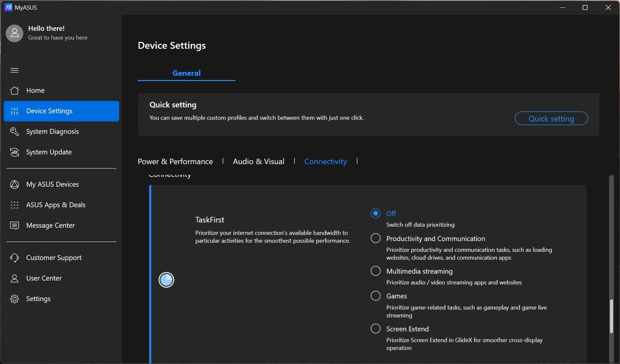This screenshot has width=620, height=364.
Task: Open User Center from sidebar
Action: [61, 278]
